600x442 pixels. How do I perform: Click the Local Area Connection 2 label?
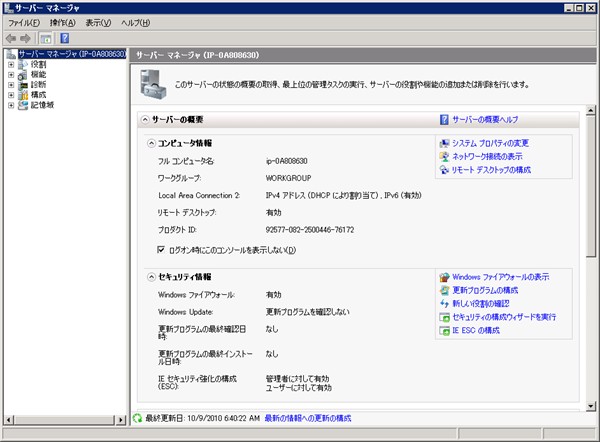(199, 196)
